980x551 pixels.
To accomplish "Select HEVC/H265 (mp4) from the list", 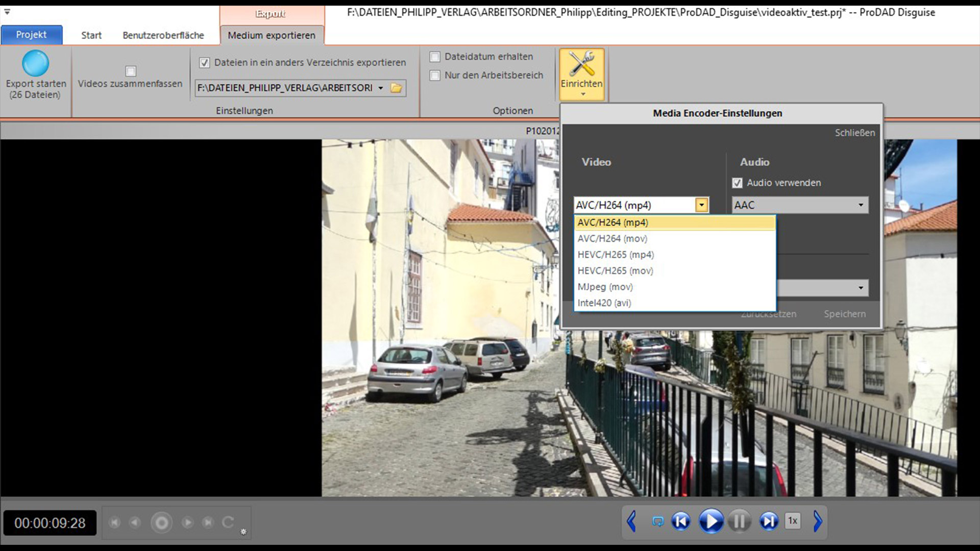I will 616,255.
